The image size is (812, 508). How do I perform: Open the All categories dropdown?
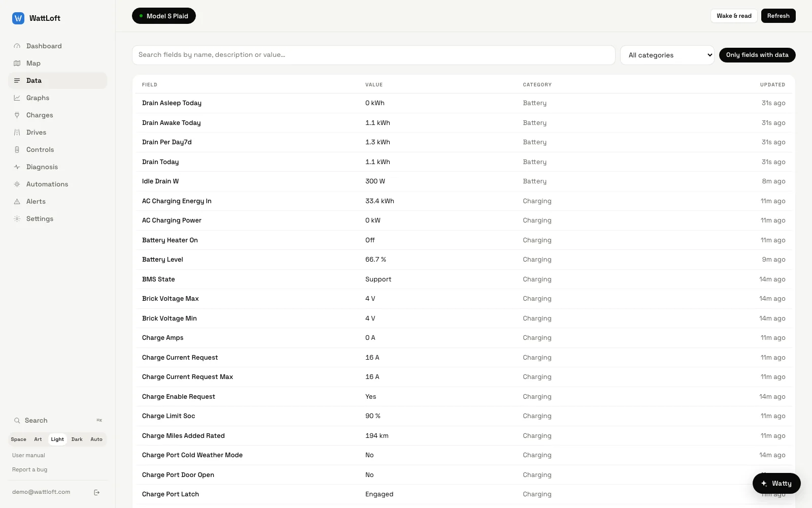pos(667,55)
